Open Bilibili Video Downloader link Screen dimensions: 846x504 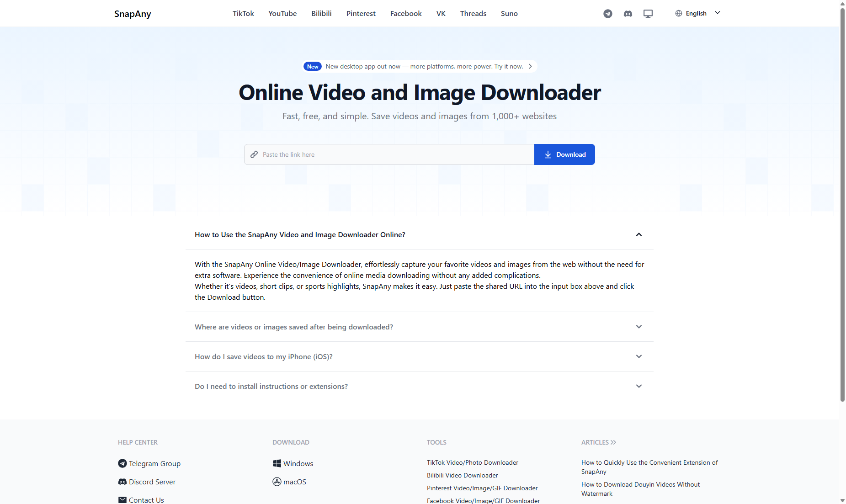tap(463, 475)
